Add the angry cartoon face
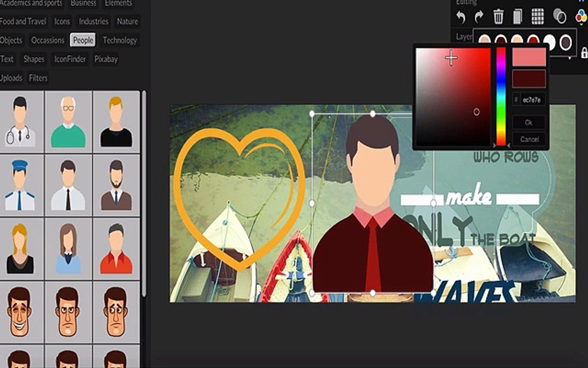Image resolution: width=588 pixels, height=368 pixels. pos(68,312)
